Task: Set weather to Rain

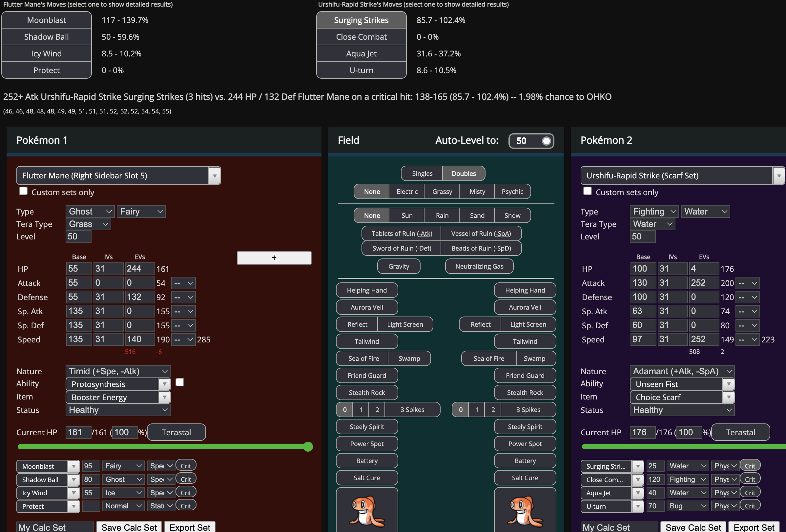Action: 442,215
